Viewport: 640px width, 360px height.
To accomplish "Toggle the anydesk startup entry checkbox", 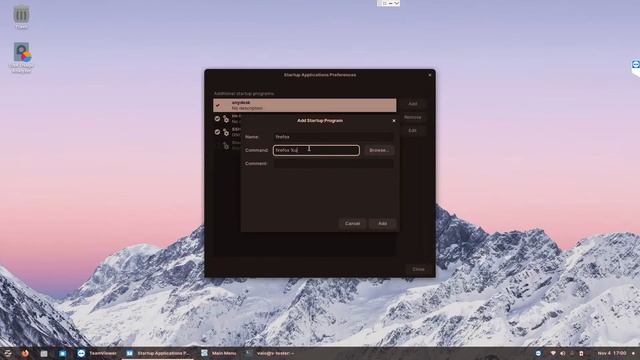I will (x=218, y=105).
